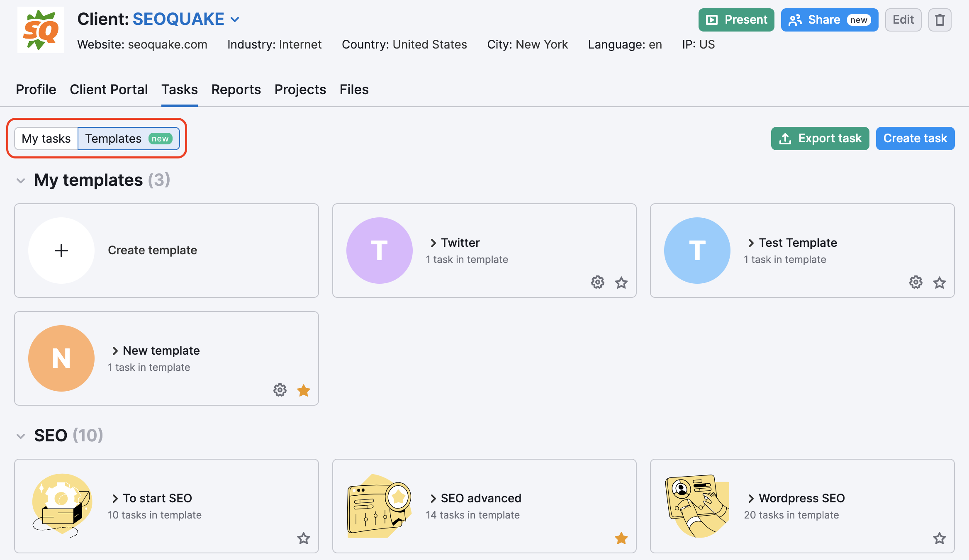The height and width of the screenshot is (560, 969).
Task: Select the Templates view toggle
Action: click(x=129, y=139)
